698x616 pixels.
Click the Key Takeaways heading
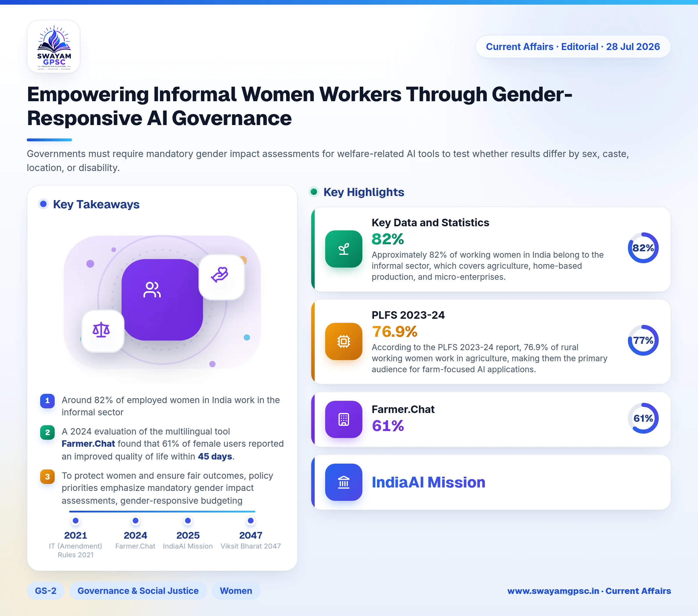click(x=96, y=204)
